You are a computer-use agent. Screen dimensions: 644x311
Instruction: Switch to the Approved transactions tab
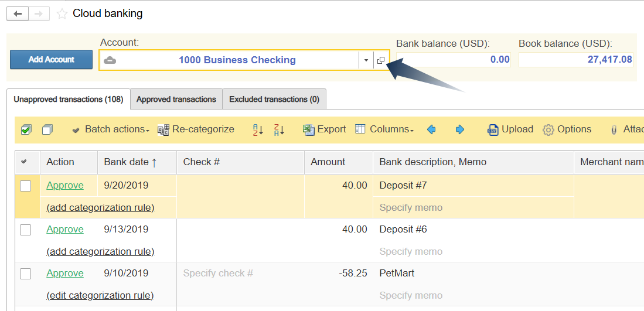click(176, 100)
